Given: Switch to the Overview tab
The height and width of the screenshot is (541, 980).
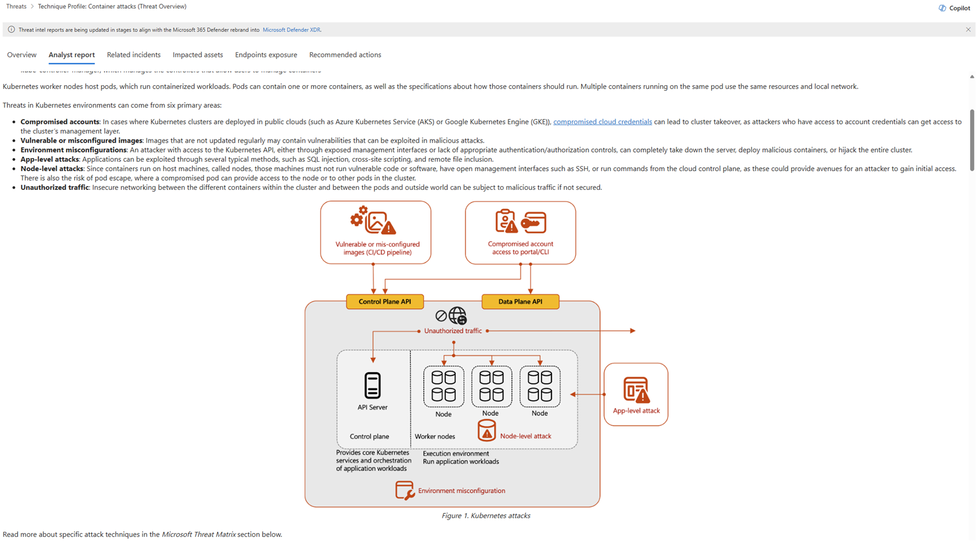Looking at the screenshot, I should [x=21, y=55].
